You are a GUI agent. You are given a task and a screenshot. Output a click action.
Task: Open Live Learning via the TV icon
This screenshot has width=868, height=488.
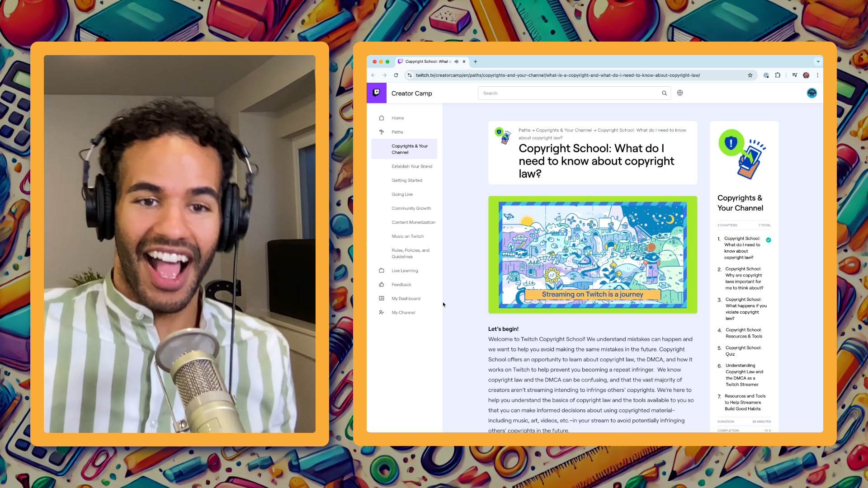coord(382,270)
